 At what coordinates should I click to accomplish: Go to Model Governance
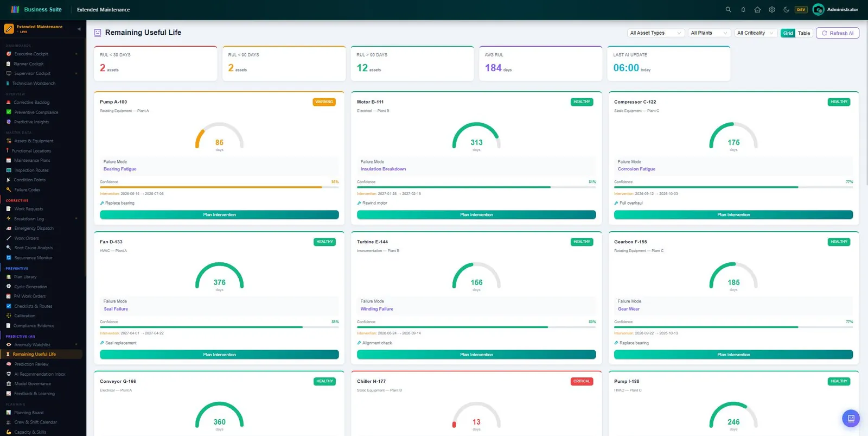[x=33, y=384]
